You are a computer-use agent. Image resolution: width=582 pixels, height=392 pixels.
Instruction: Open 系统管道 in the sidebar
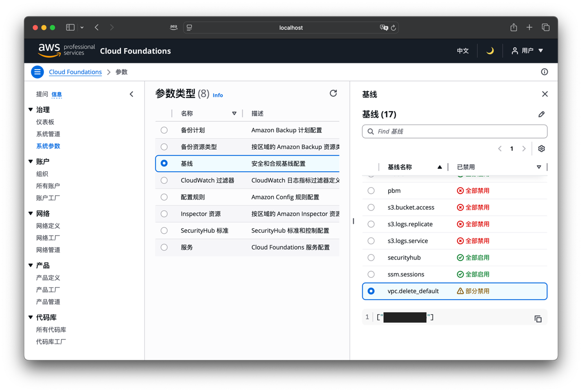point(48,134)
